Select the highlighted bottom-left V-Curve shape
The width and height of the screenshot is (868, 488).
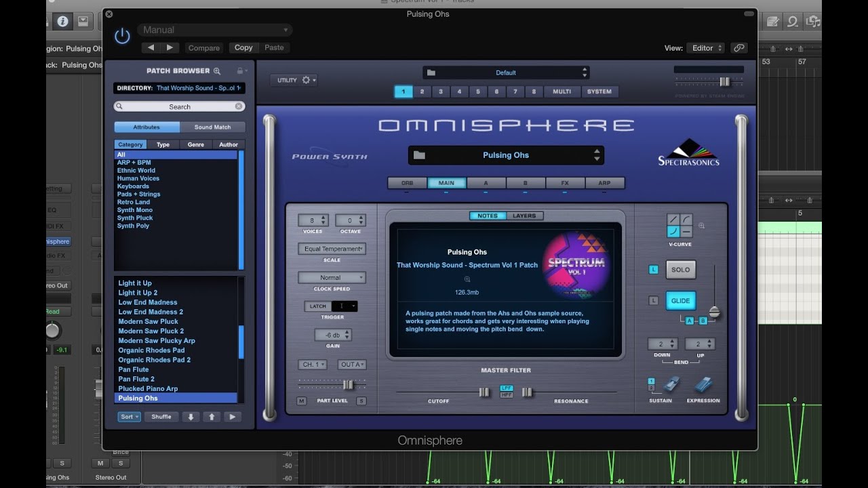point(673,232)
